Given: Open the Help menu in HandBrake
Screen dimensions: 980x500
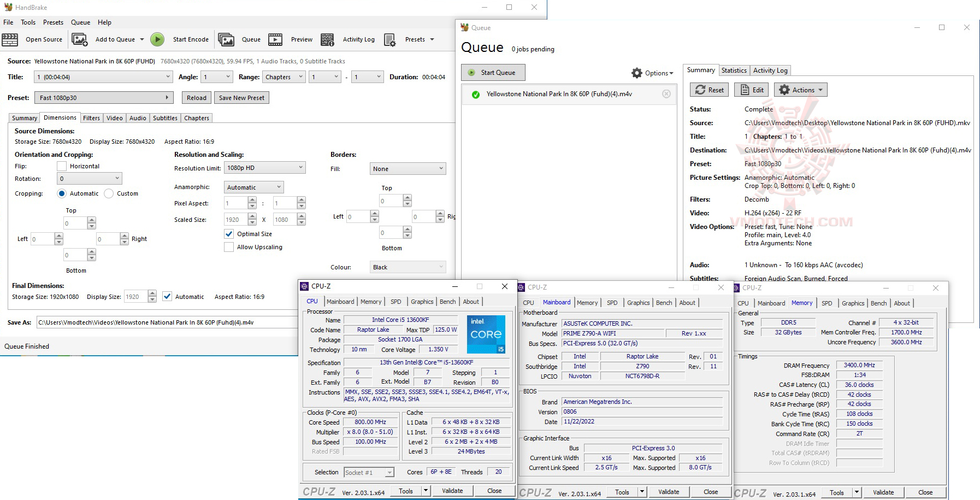Looking at the screenshot, I should [104, 22].
